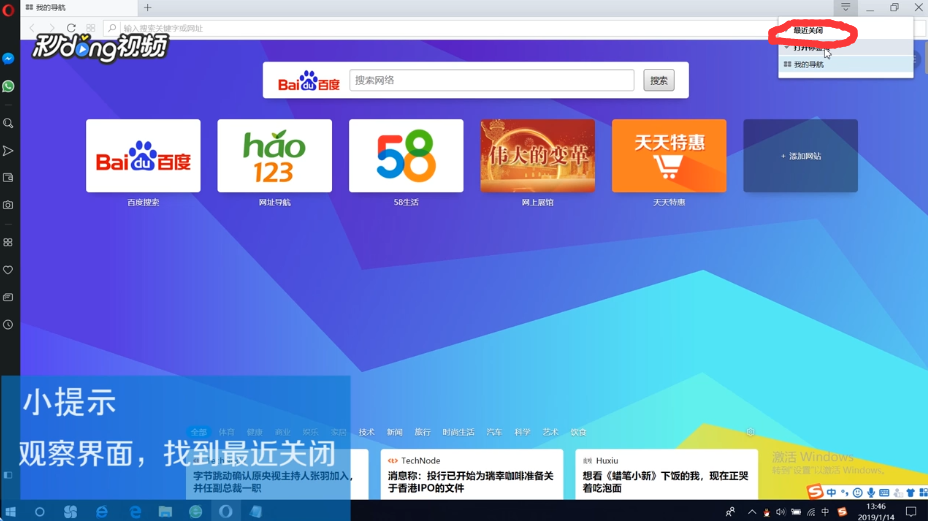This screenshot has width=928, height=521.
Task: Open personal news sidebar icon
Action: click(x=8, y=297)
